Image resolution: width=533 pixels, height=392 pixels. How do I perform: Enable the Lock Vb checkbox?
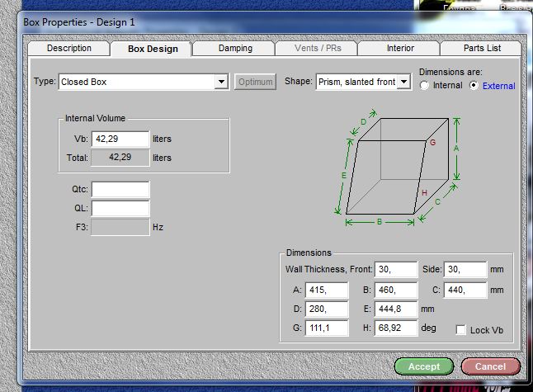point(461,330)
